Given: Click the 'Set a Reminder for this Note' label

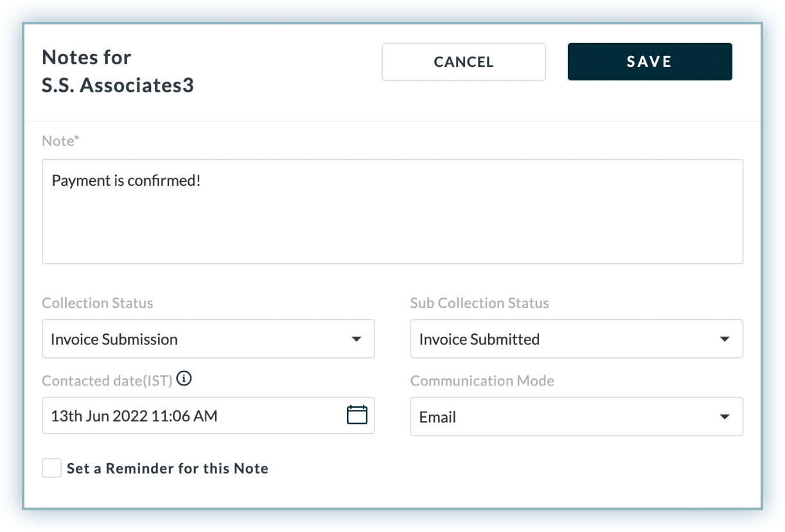Looking at the screenshot, I should [167, 468].
